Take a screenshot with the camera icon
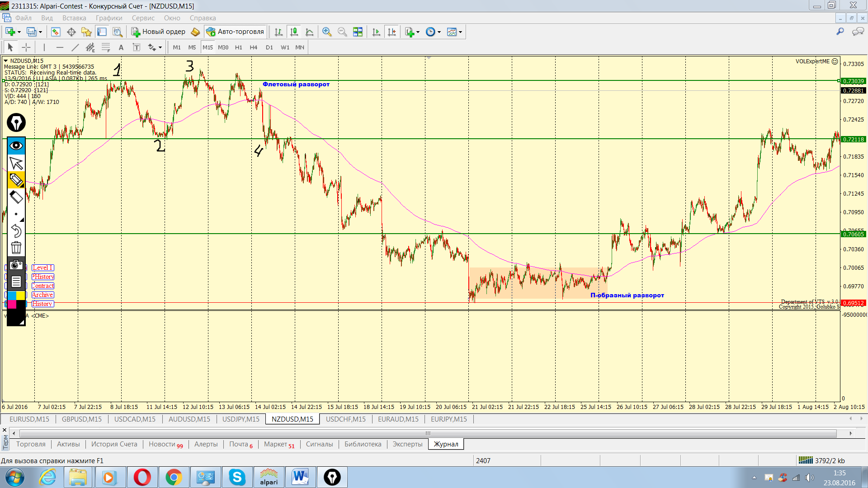 click(16, 265)
